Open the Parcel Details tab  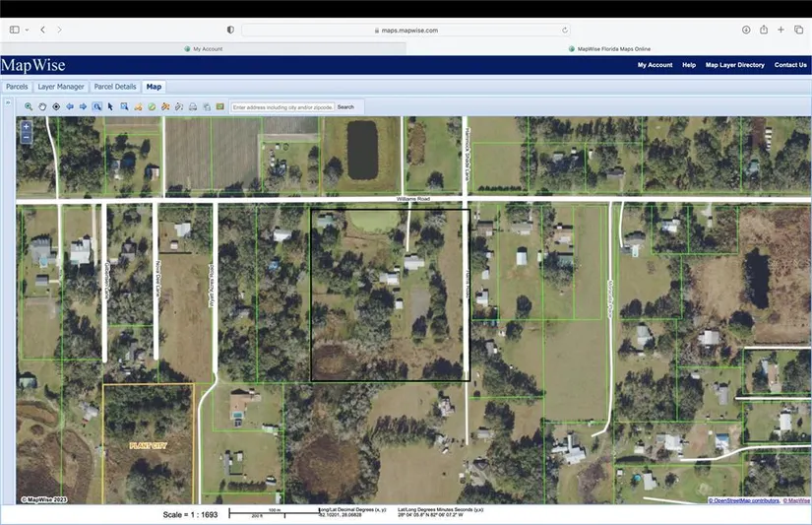115,87
